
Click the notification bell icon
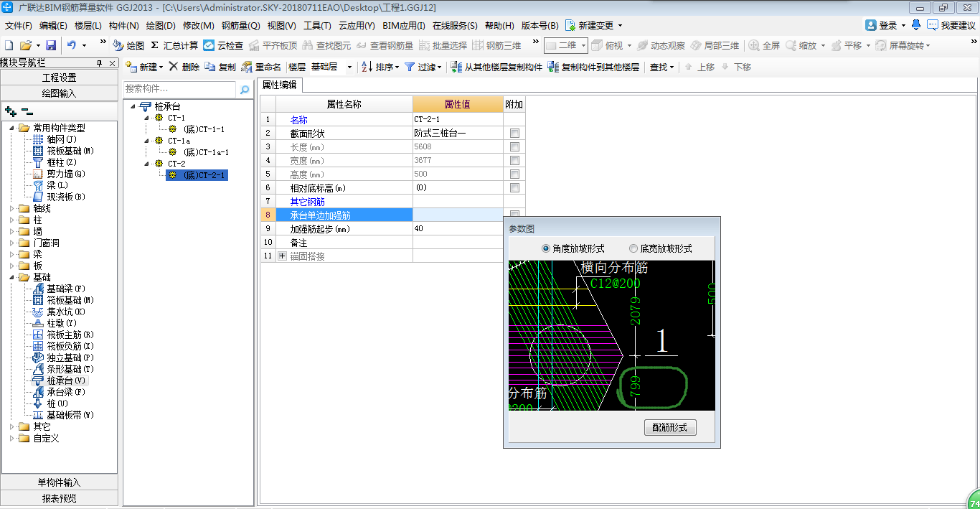(916, 25)
